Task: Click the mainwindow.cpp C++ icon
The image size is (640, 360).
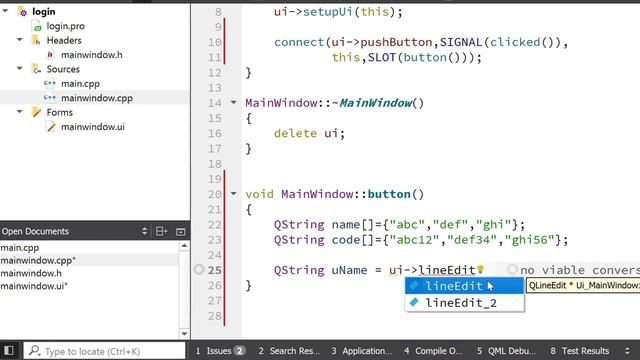Action: [50, 98]
